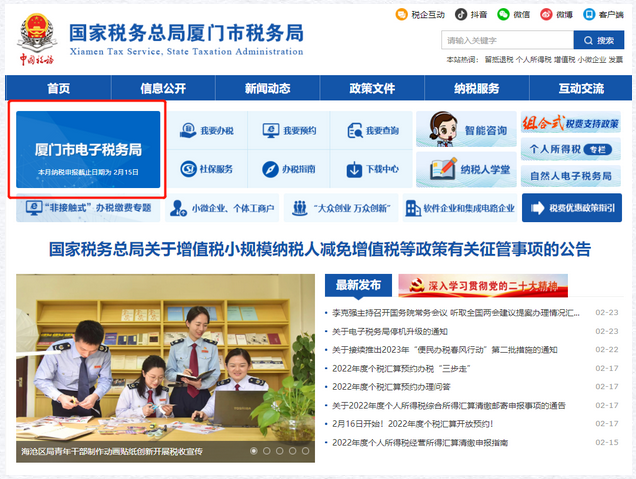Select the fifth carousel dot
The width and height of the screenshot is (636, 479).
pyautogui.click(x=305, y=451)
